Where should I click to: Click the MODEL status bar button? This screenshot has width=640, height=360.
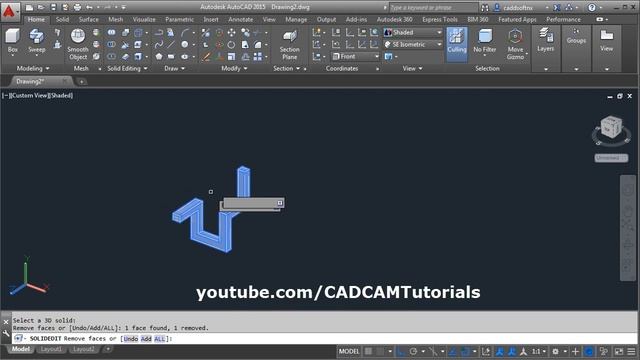[x=349, y=351]
